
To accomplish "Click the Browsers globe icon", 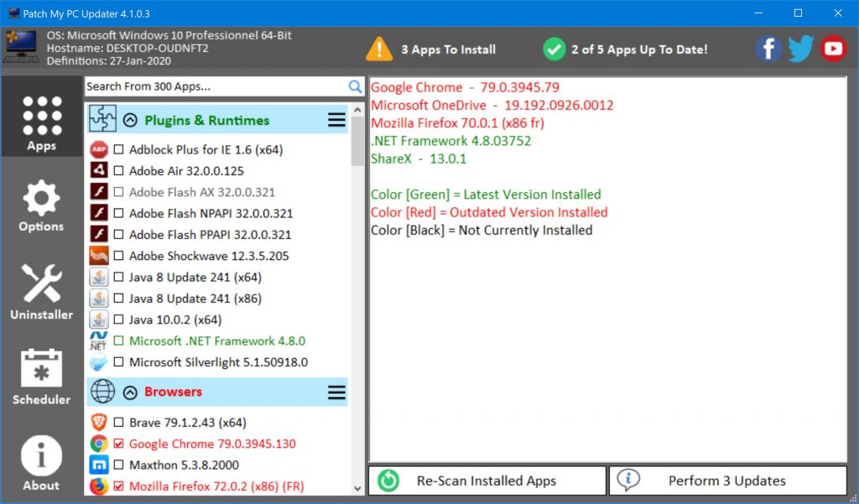I will click(x=102, y=392).
